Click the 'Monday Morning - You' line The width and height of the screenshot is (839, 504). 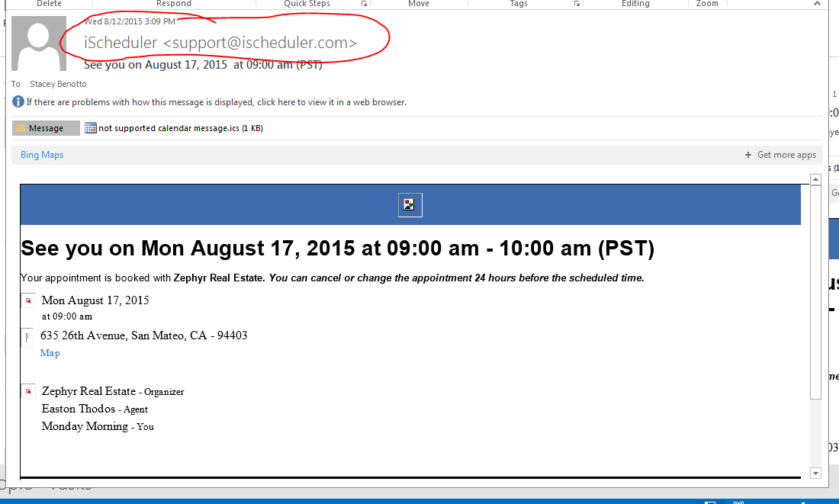(x=98, y=426)
